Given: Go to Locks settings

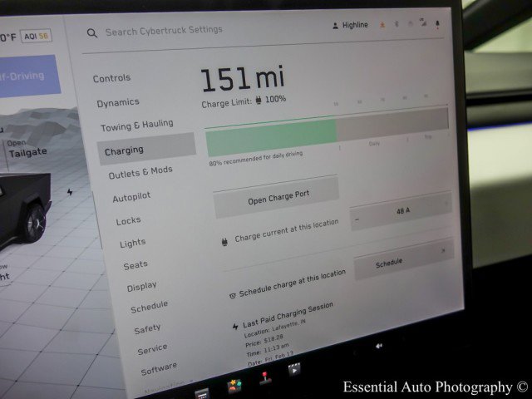Looking at the screenshot, I should pyautogui.click(x=128, y=221).
